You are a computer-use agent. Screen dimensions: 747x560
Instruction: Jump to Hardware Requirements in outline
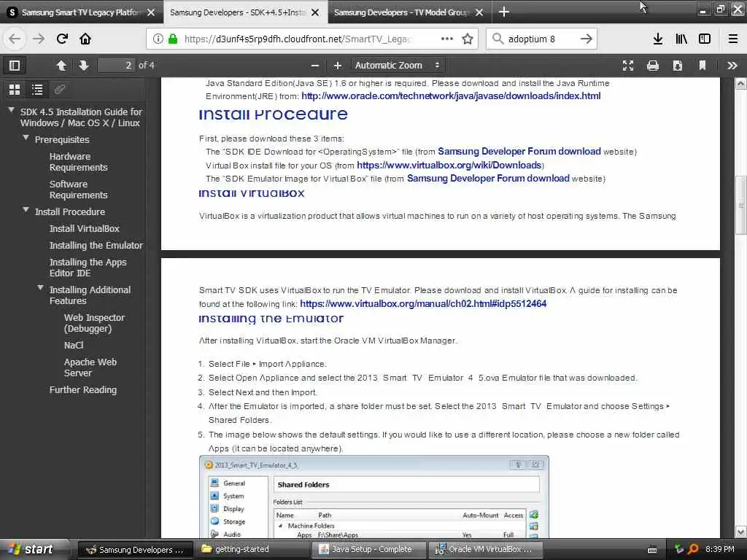[79, 162]
